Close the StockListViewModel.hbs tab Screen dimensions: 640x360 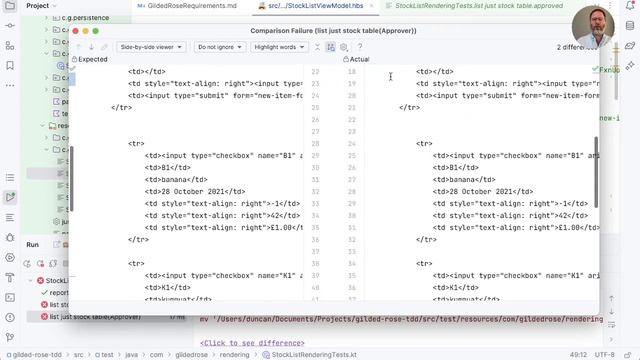coord(371,6)
